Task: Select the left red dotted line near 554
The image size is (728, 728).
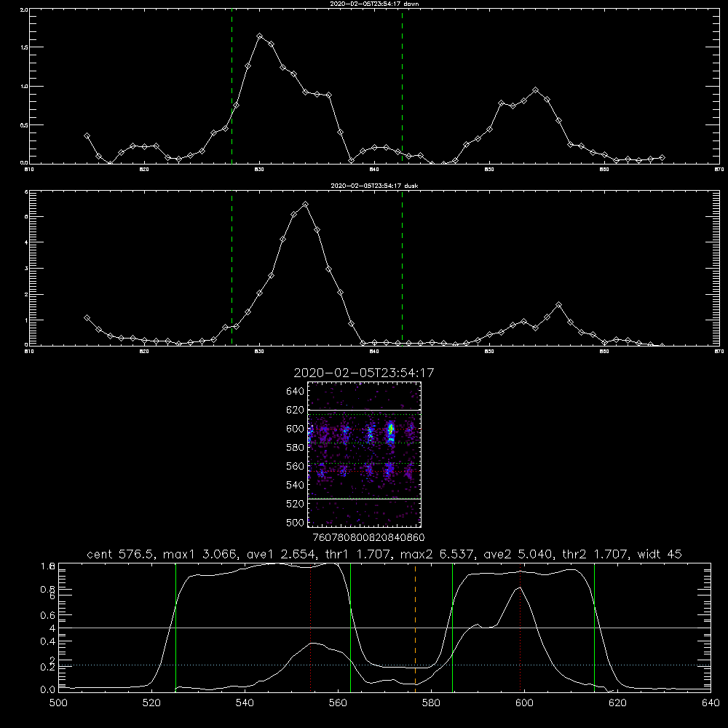Action: tap(310, 627)
